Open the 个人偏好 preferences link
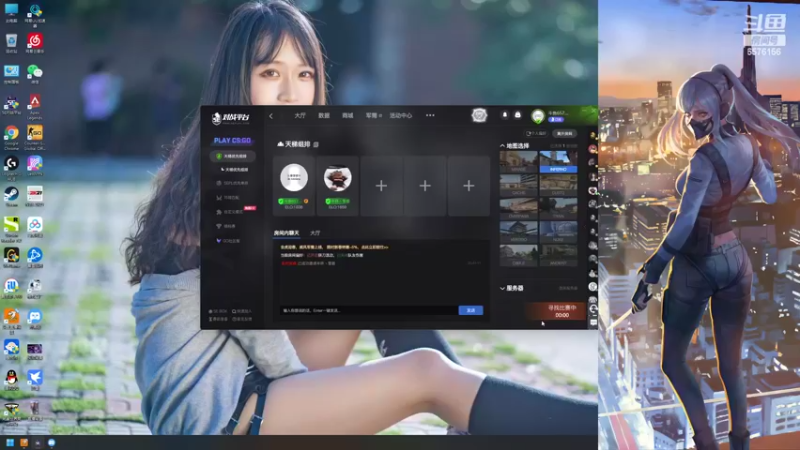 click(536, 134)
